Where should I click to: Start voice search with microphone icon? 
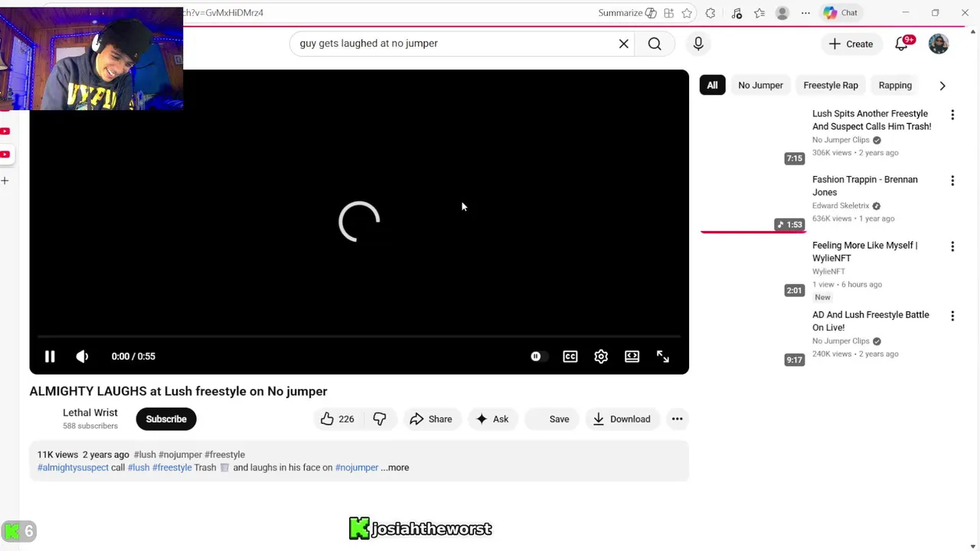698,44
